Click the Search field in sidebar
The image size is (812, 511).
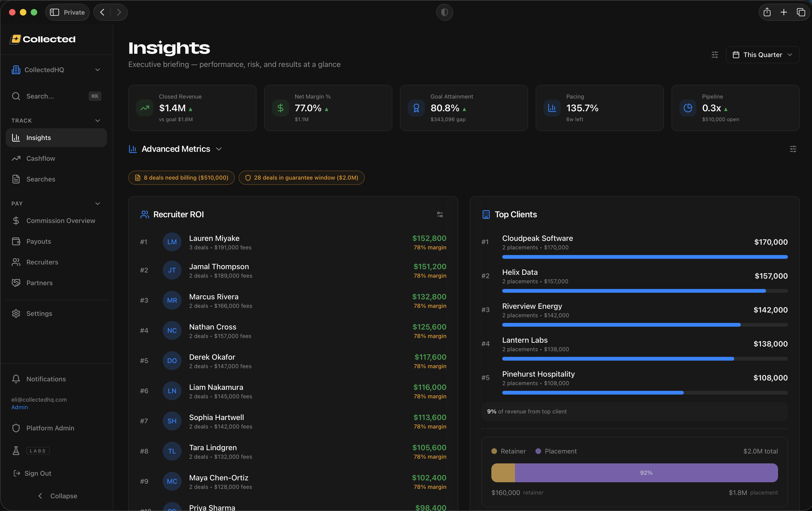point(51,96)
